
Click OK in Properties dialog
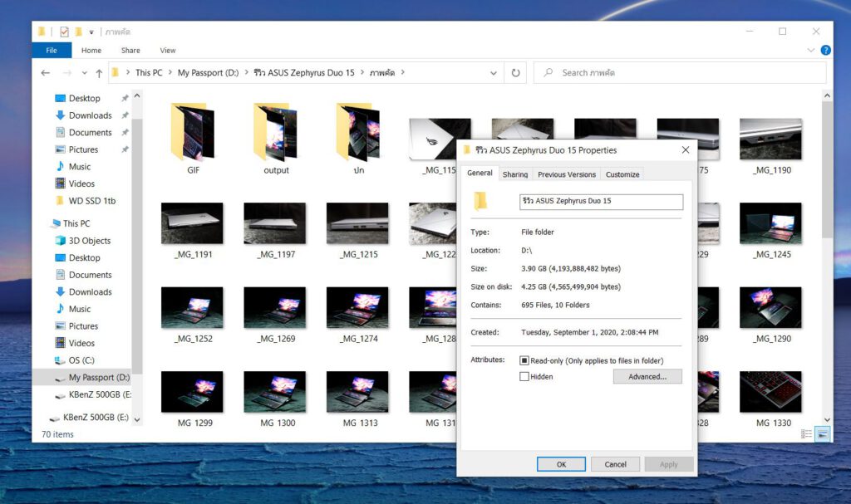click(561, 464)
